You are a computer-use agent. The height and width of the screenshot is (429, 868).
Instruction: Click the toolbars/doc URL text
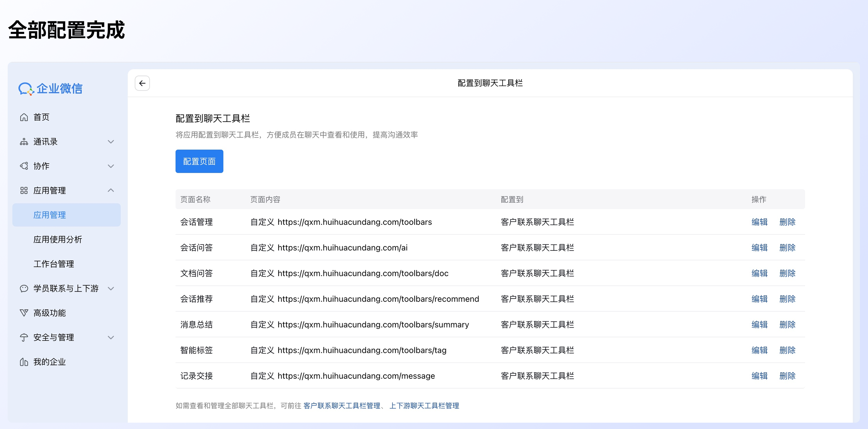(x=363, y=273)
